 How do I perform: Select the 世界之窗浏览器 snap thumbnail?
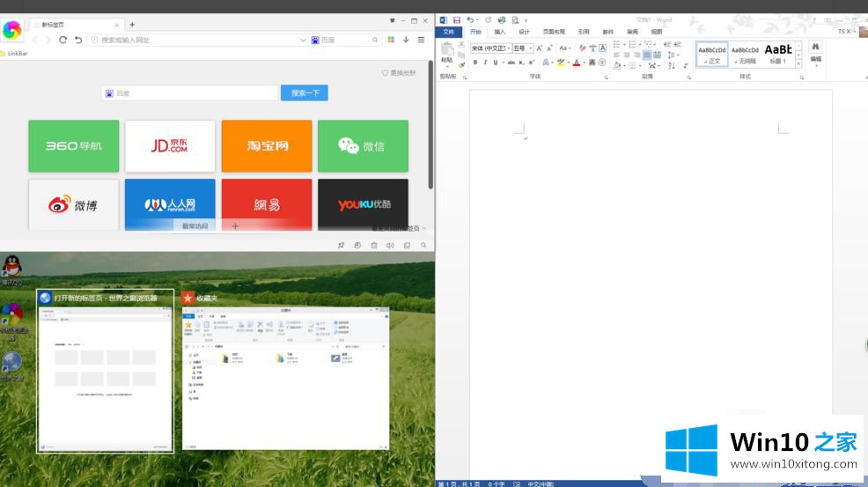tap(105, 372)
